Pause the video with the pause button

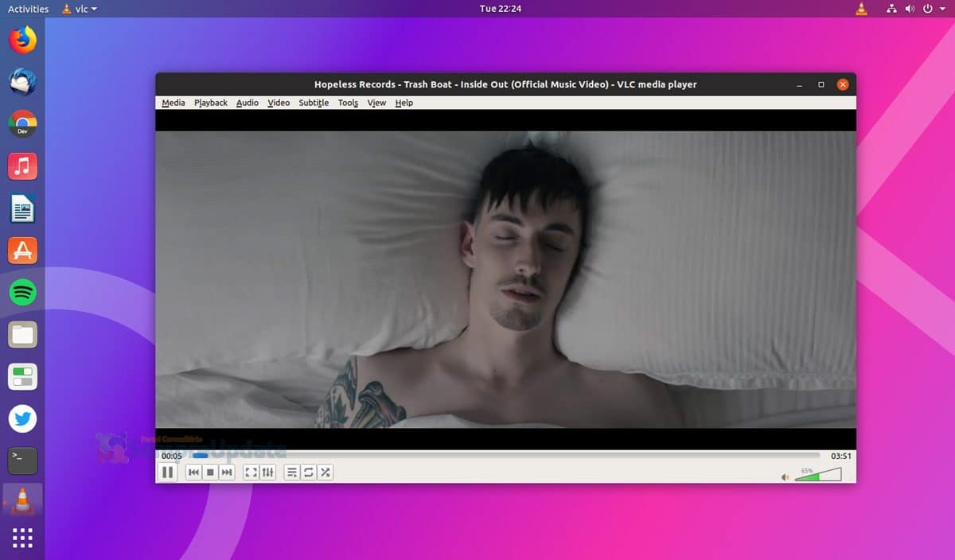coord(167,472)
